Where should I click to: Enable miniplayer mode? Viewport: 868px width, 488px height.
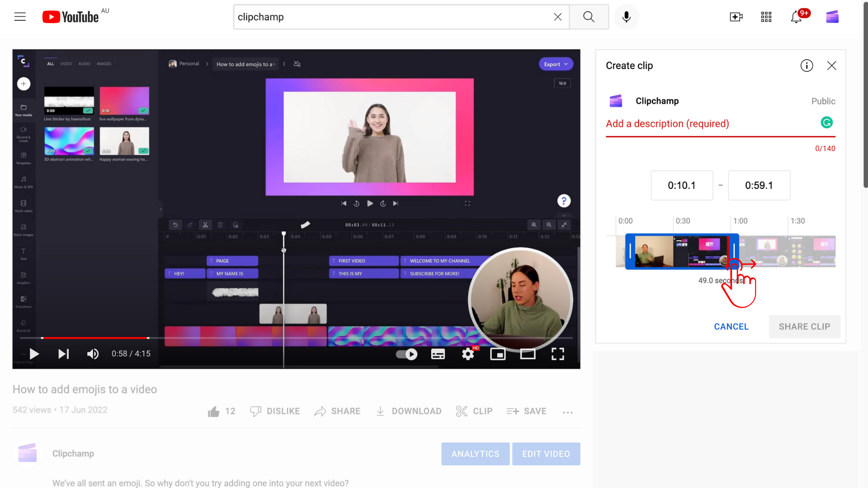498,354
